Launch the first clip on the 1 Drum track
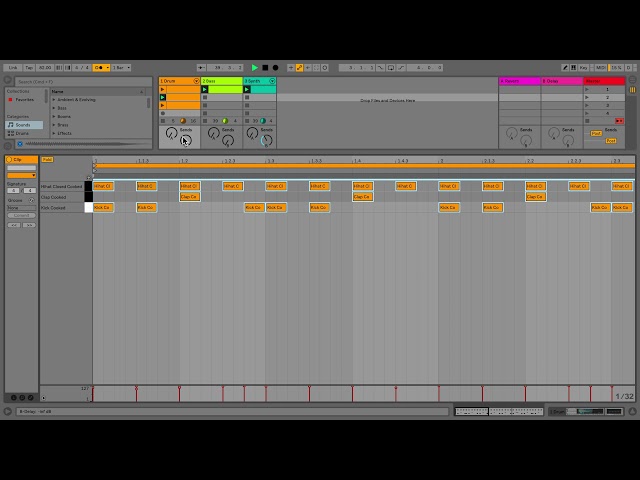Screen dimensions: 640x480 [162, 89]
